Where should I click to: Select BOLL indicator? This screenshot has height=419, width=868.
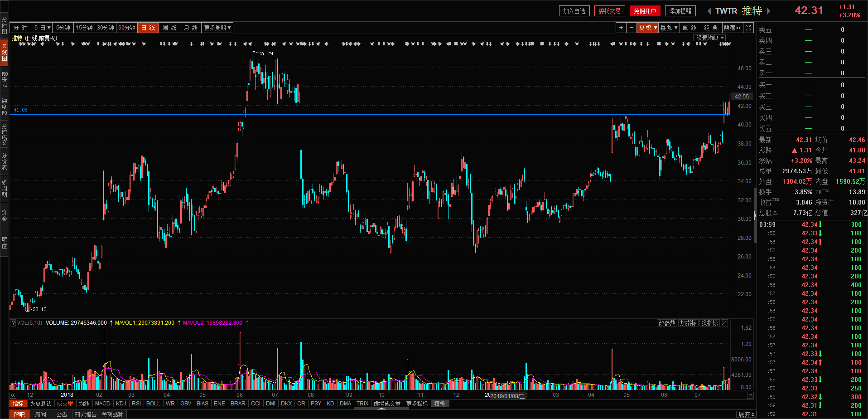pos(153,404)
